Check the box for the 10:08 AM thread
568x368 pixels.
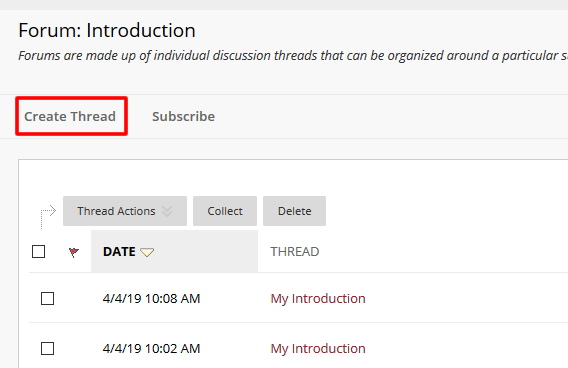tap(47, 298)
